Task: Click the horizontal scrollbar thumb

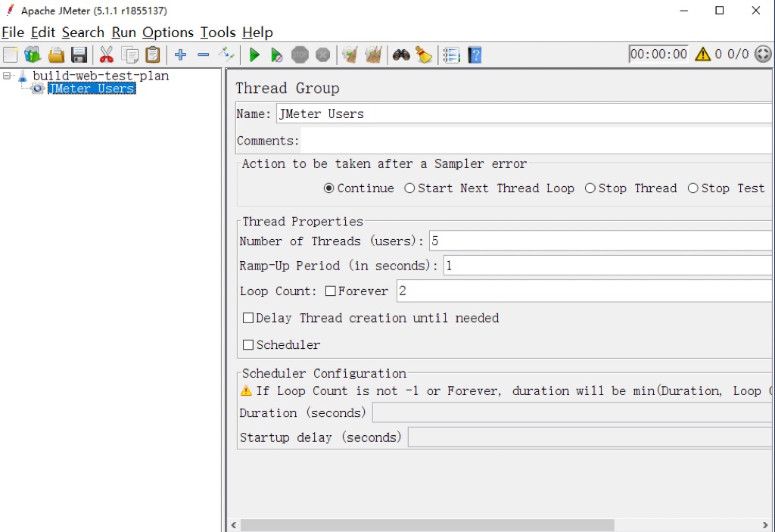Action: pos(428,525)
